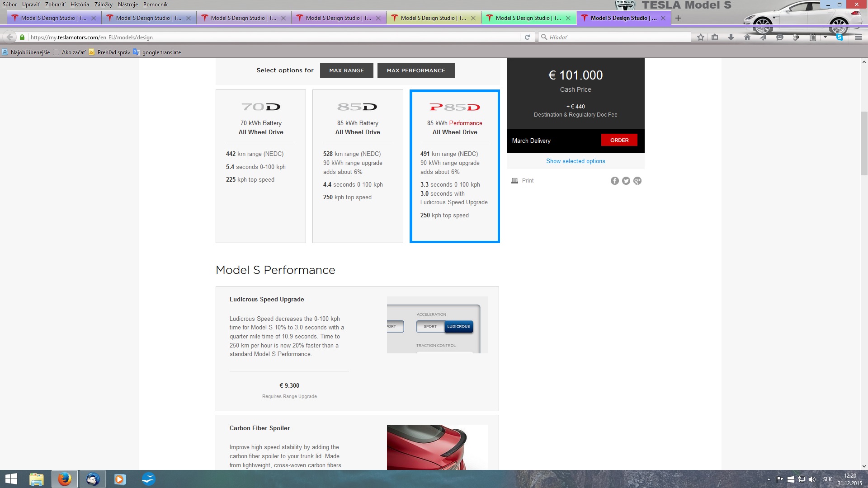868x488 pixels.
Task: Close the active Model S Design Studio tab
Action: [x=663, y=18]
